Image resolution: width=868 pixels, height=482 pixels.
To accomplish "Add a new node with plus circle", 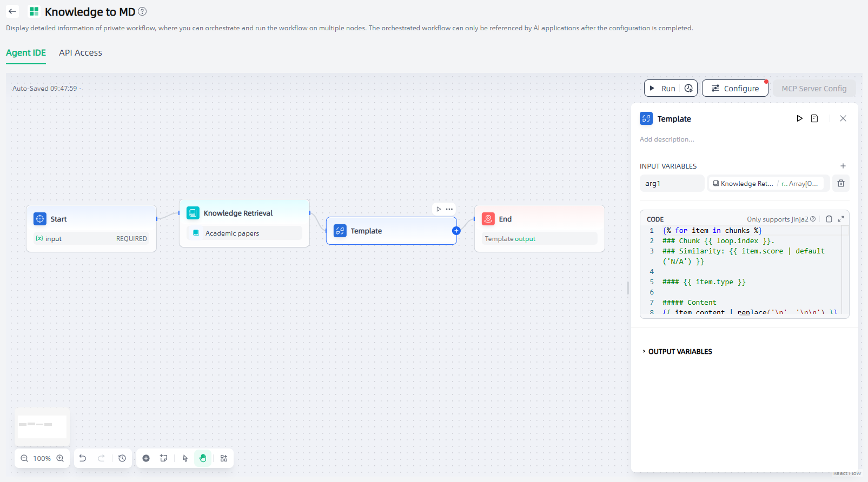I will pyautogui.click(x=146, y=458).
